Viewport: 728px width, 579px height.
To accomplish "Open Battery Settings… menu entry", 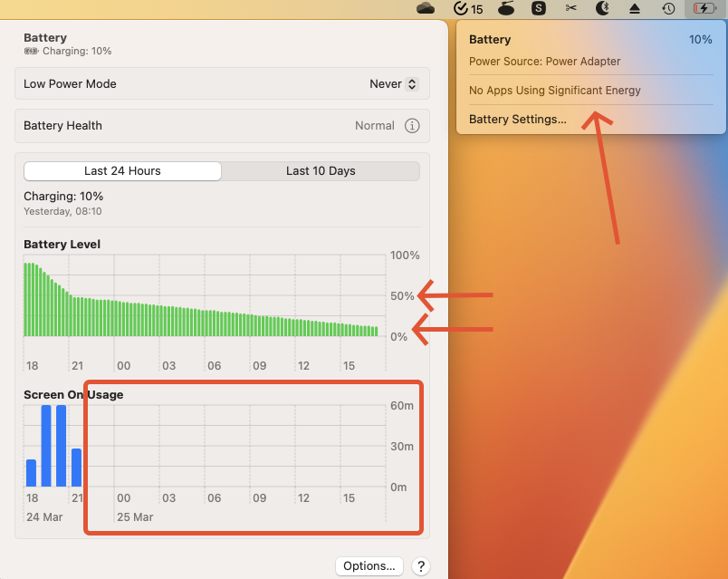I will point(518,120).
